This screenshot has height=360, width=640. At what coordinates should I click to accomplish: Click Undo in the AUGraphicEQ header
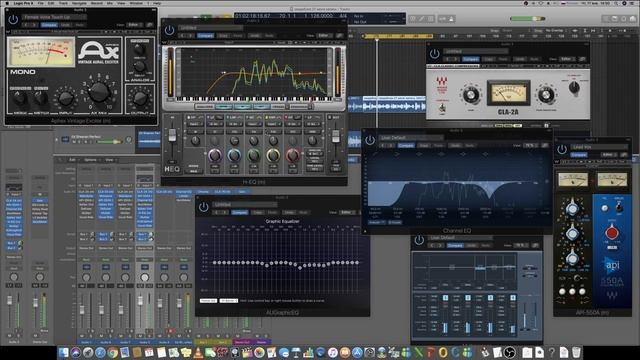point(289,212)
